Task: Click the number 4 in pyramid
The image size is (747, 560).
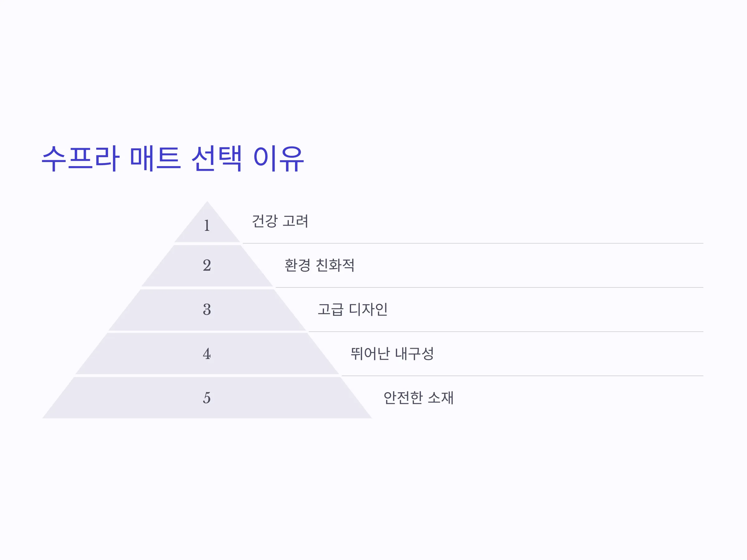Action: [207, 354]
